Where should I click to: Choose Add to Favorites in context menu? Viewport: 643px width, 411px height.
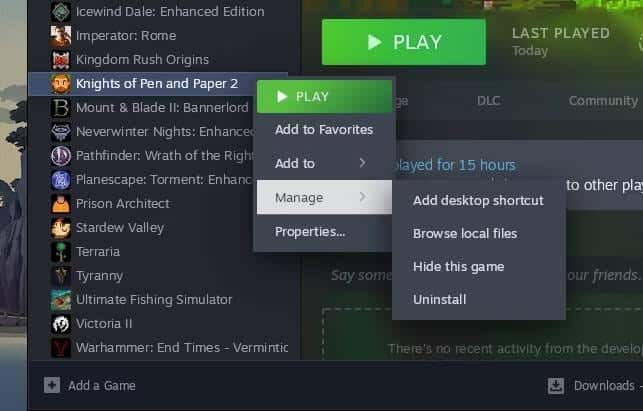click(x=324, y=130)
